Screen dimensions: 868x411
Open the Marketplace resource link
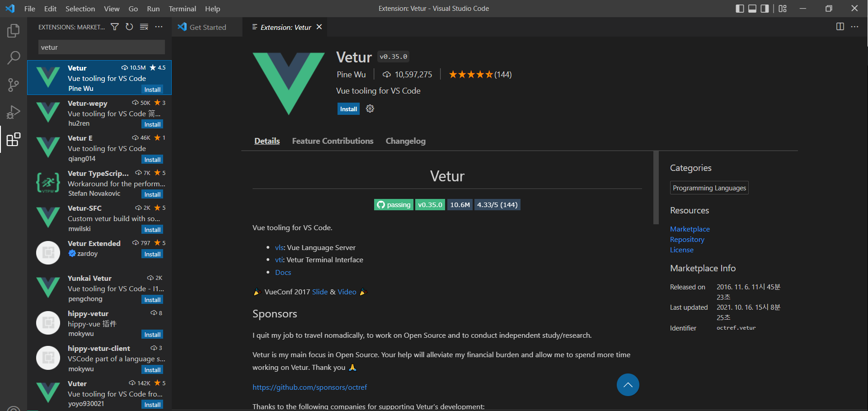tap(690, 229)
